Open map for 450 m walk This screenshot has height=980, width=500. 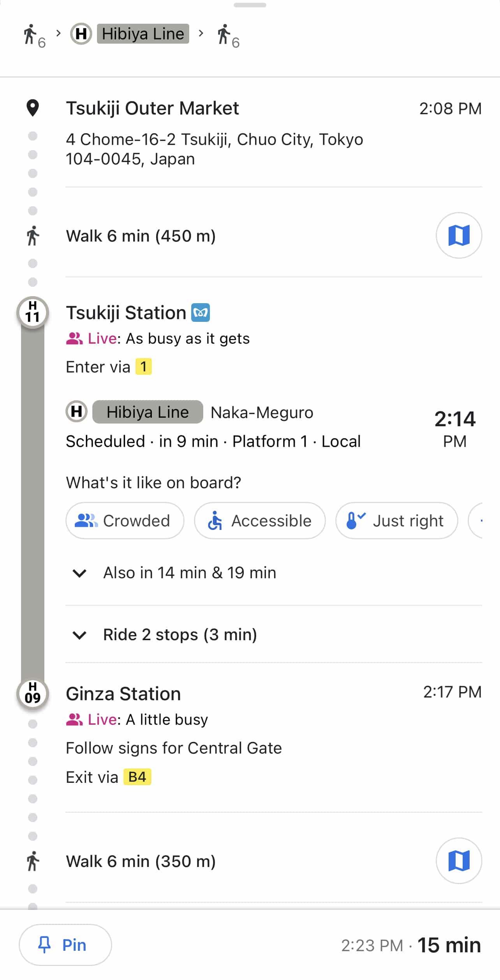tap(459, 235)
